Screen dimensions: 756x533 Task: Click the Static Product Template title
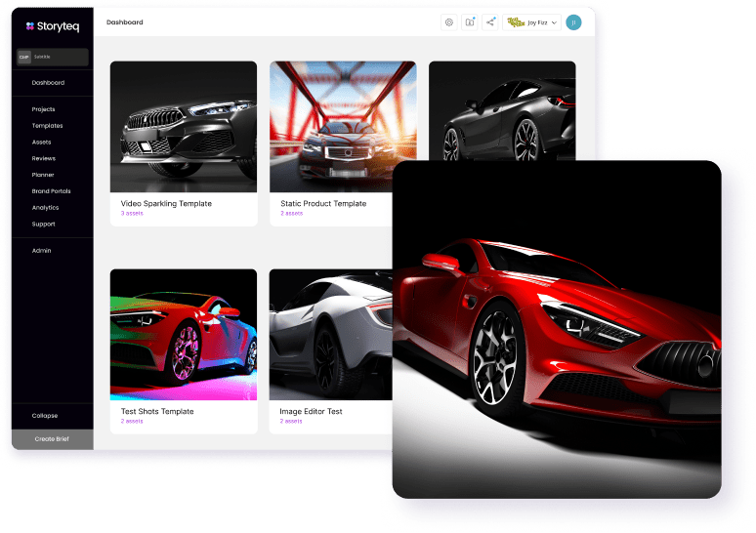pyautogui.click(x=323, y=204)
